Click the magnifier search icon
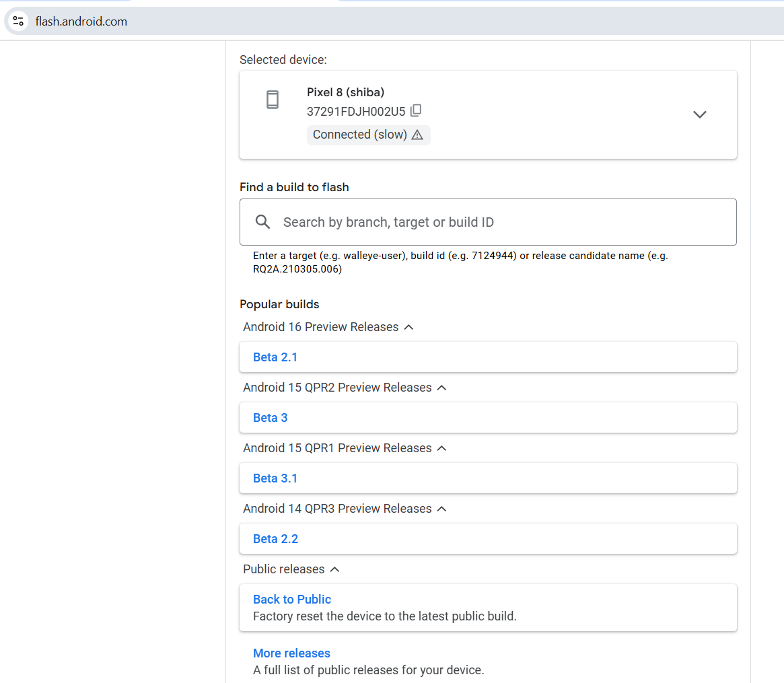The image size is (784, 683). [x=263, y=222]
